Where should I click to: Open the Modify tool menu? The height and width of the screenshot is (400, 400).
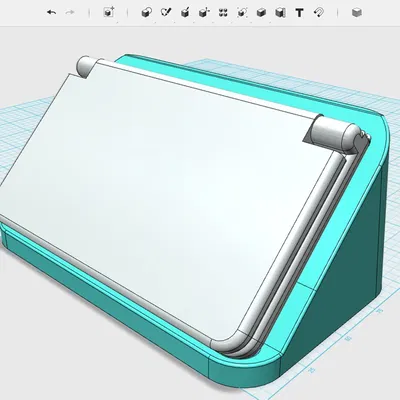click(x=204, y=13)
